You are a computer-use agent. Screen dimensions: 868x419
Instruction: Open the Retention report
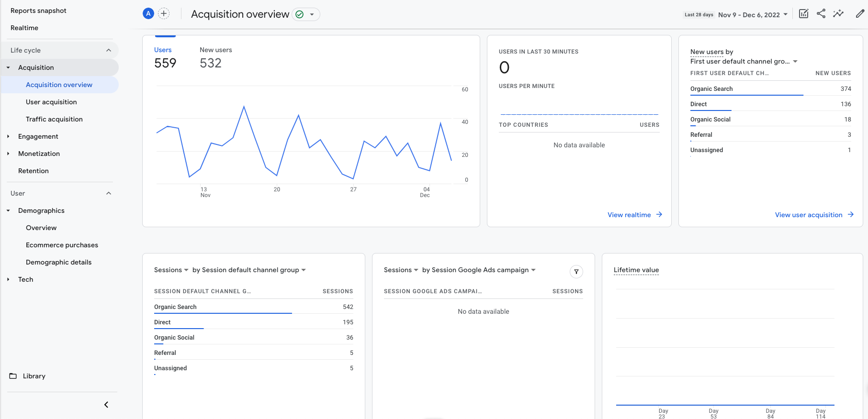pos(34,171)
